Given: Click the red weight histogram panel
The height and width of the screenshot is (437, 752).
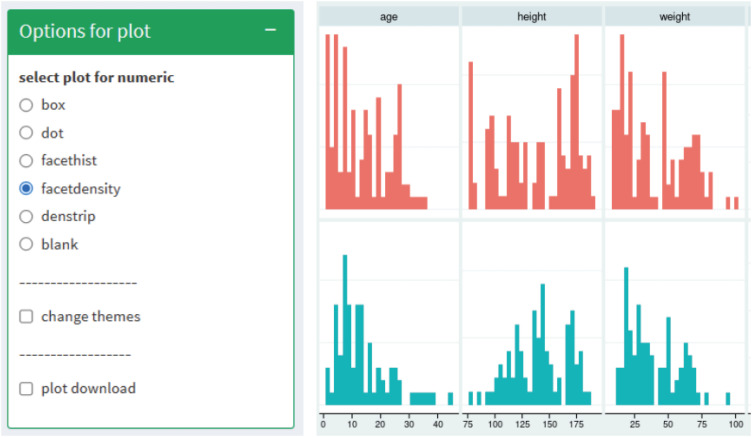Looking at the screenshot, I should click(676, 120).
